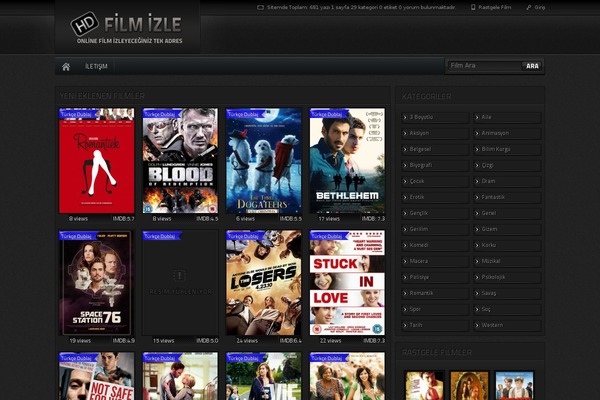600x400 pixels.
Task: Select the Aksiyon category
Action: 435,133
